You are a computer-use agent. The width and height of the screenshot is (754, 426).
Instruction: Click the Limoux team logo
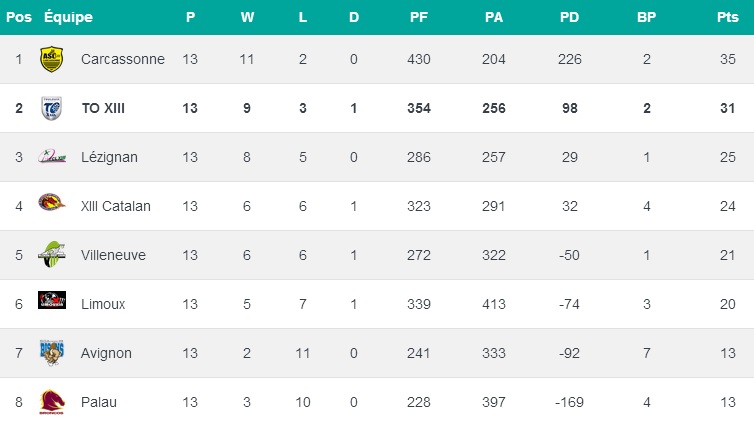coord(51,304)
